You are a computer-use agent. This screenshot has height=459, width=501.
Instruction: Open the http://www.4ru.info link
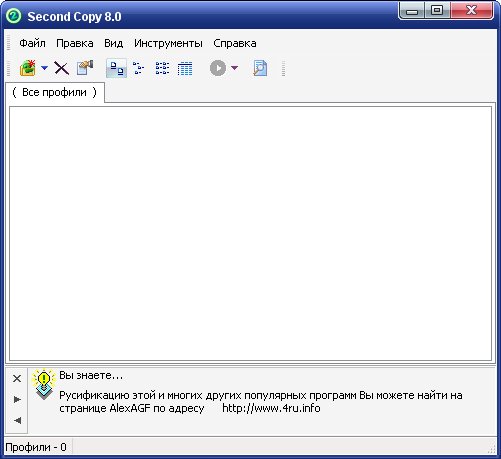pyautogui.click(x=271, y=408)
